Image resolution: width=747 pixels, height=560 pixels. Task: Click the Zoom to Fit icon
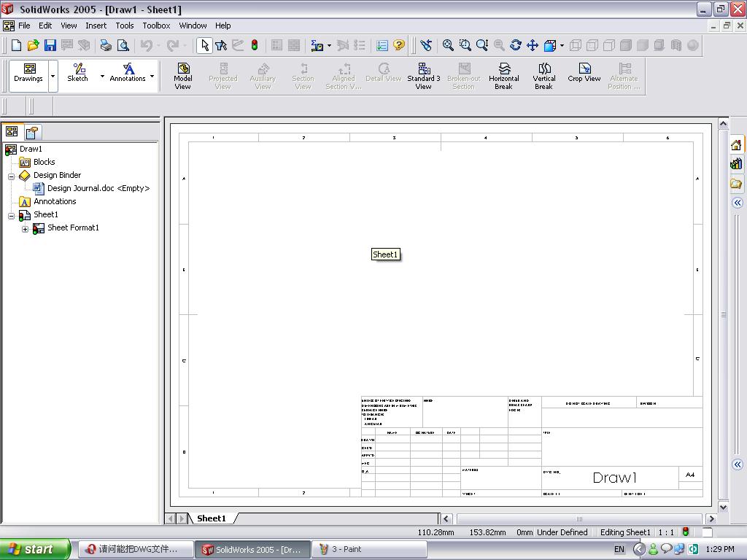pyautogui.click(x=448, y=45)
